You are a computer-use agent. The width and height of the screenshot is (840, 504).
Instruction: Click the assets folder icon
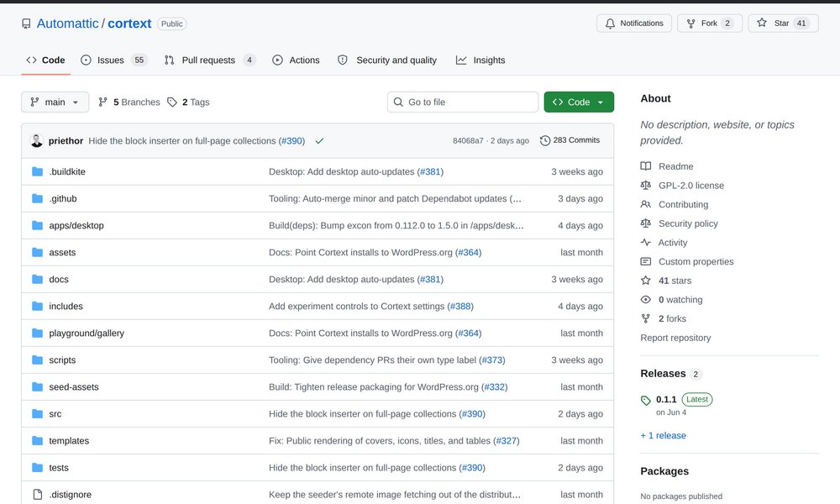coord(37,252)
